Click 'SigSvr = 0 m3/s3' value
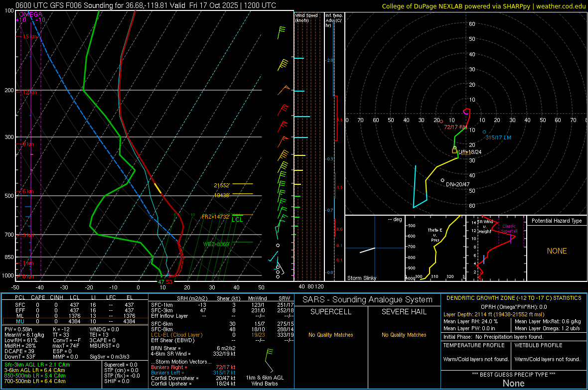Image resolution: width=588 pixels, height=390 pixels. click(110, 357)
